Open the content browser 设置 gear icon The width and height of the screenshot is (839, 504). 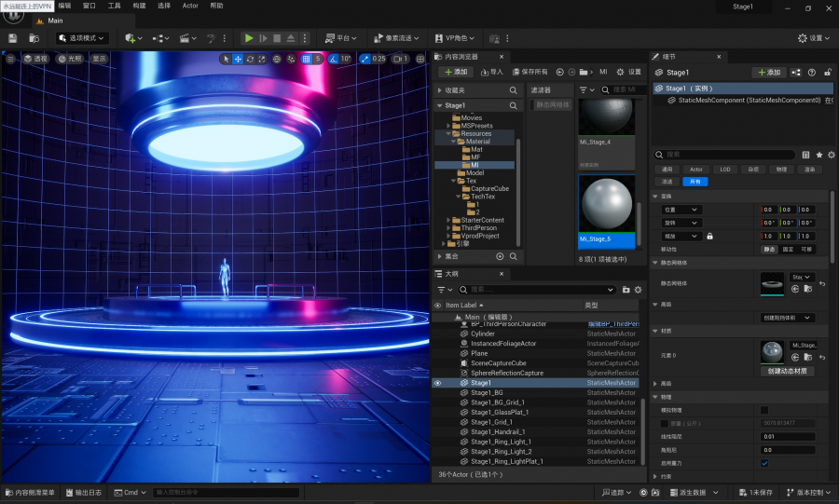pos(621,72)
